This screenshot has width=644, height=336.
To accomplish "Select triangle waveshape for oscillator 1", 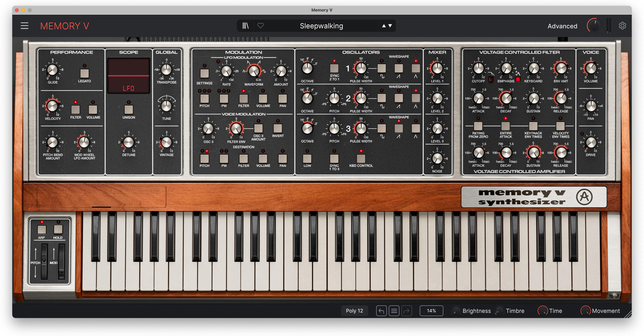I will pyautogui.click(x=416, y=68).
